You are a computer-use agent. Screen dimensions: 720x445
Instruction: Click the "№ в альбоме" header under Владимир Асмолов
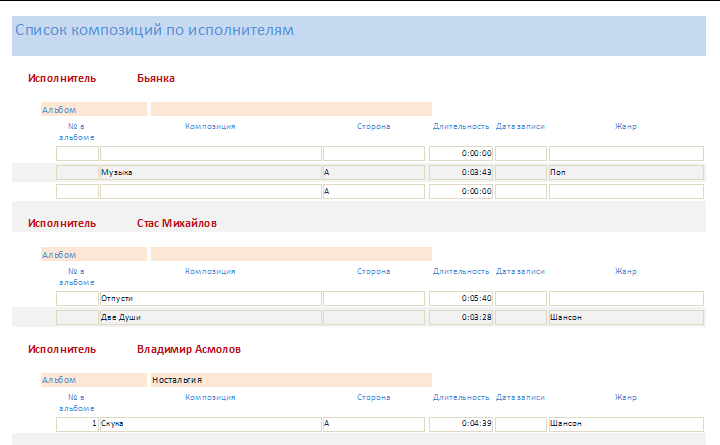(x=77, y=403)
